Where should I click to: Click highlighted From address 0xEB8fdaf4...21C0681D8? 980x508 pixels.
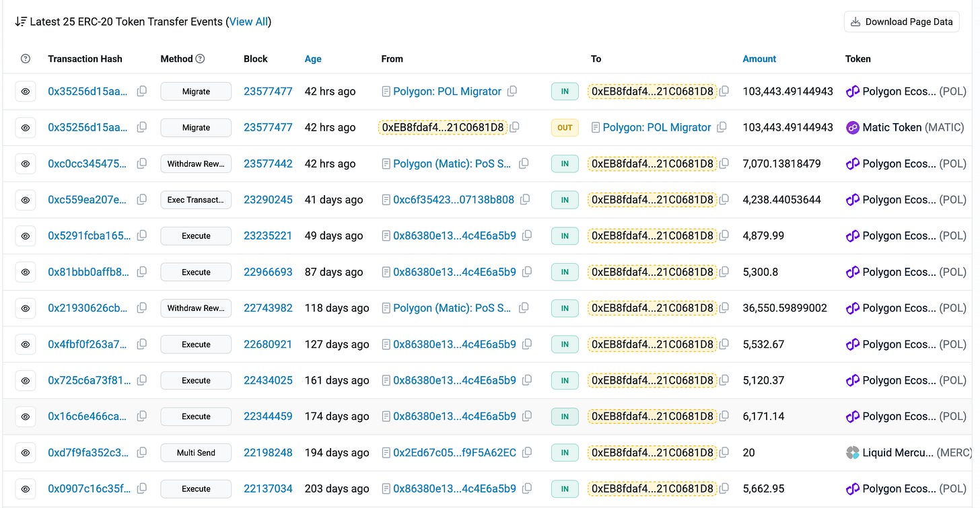(443, 127)
